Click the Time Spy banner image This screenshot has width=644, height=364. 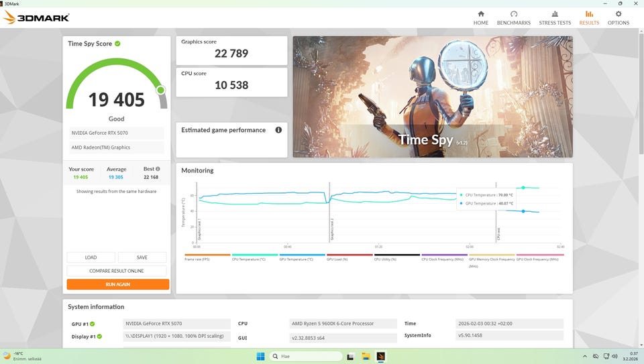pos(433,97)
